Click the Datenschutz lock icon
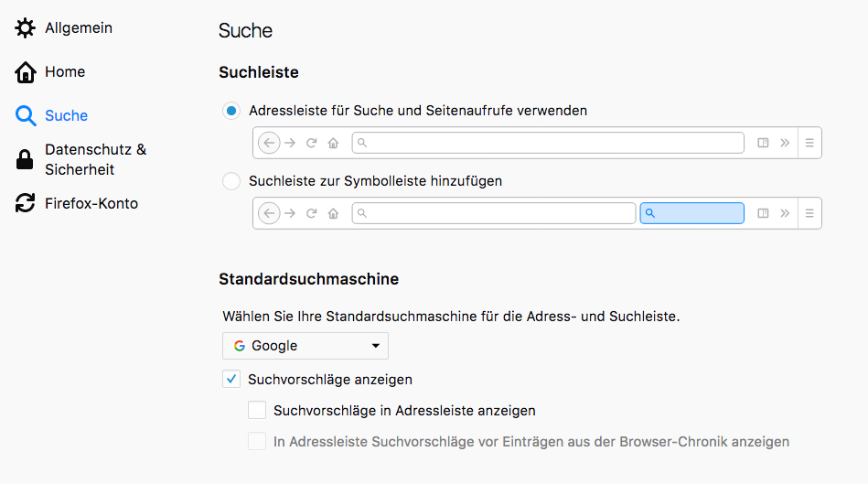The width and height of the screenshot is (868, 484). click(26, 160)
